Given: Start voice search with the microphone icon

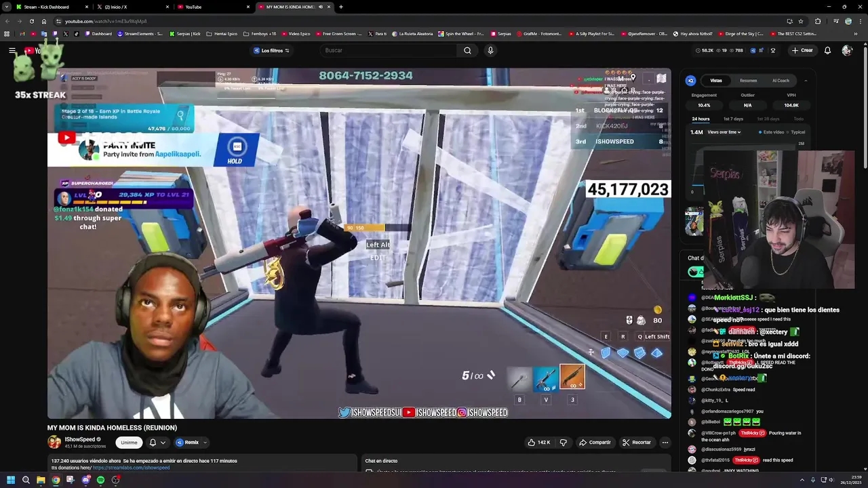Looking at the screenshot, I should (x=490, y=50).
